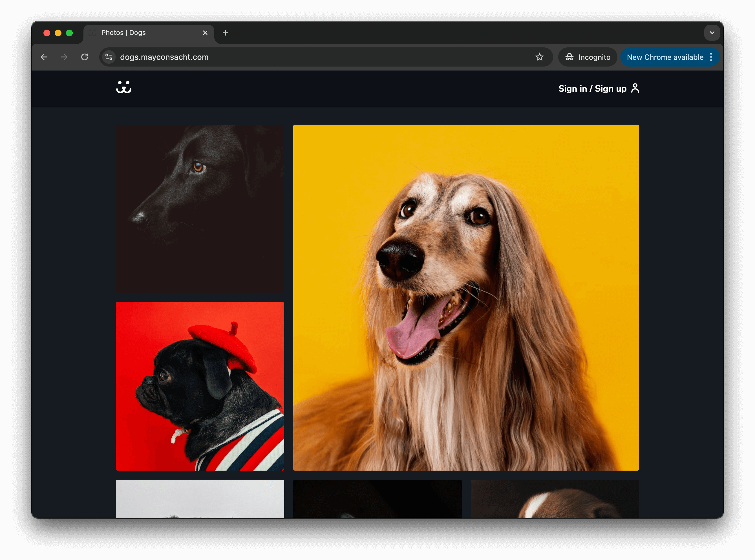Open a new tab with plus
The image size is (755, 560).
225,33
